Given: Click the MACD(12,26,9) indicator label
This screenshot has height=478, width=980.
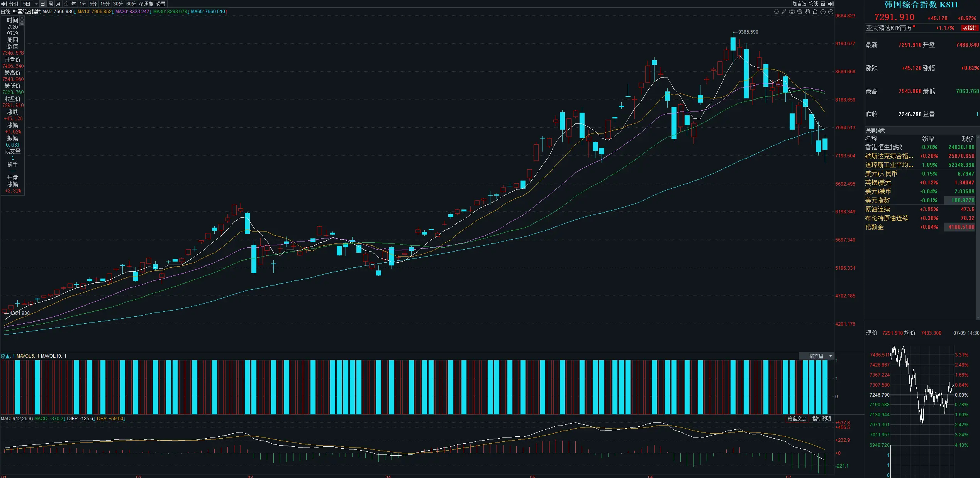Looking at the screenshot, I should coord(17,419).
